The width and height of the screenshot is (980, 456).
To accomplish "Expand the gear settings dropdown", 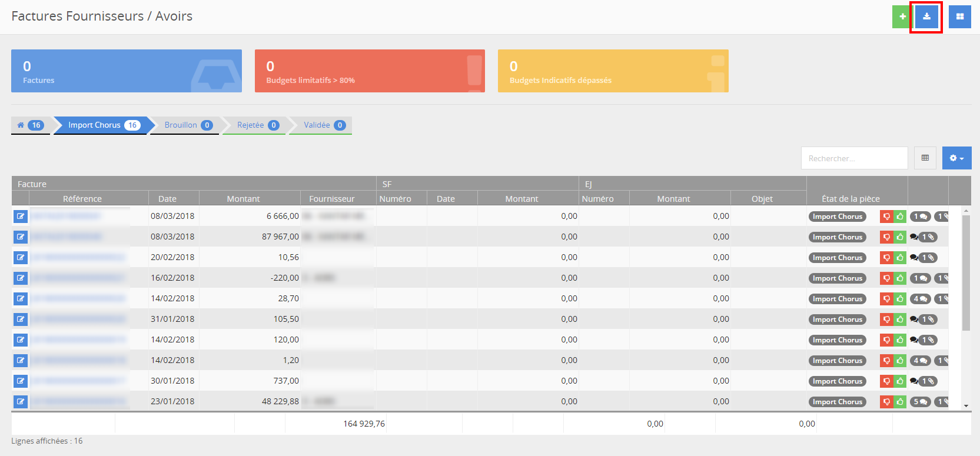I will coord(956,158).
